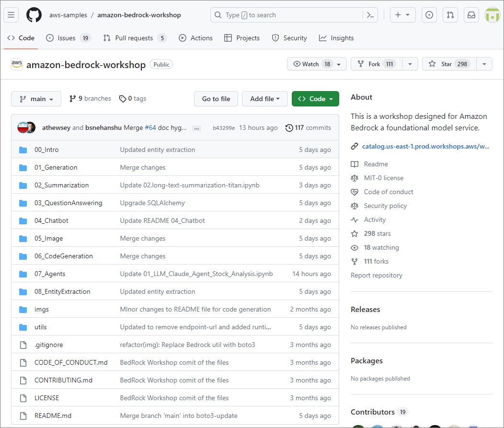Open the CODE_OF_CONDUCT.md file
The image size is (504, 428).
coord(71,362)
